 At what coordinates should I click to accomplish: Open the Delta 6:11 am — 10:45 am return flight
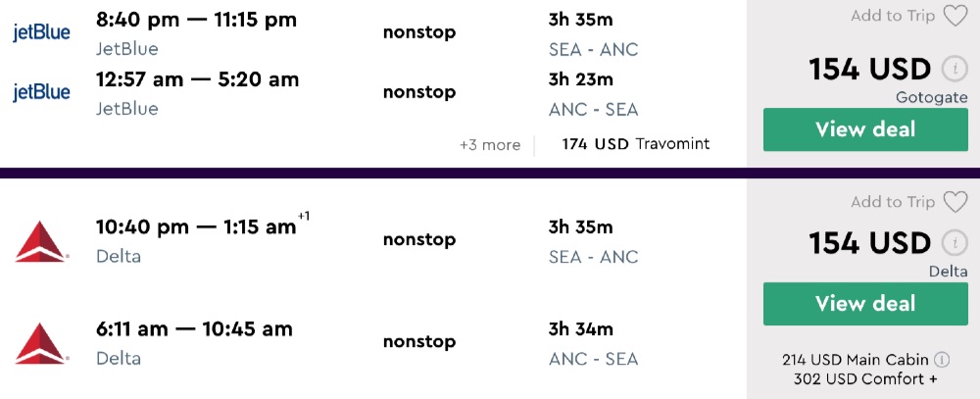194,329
